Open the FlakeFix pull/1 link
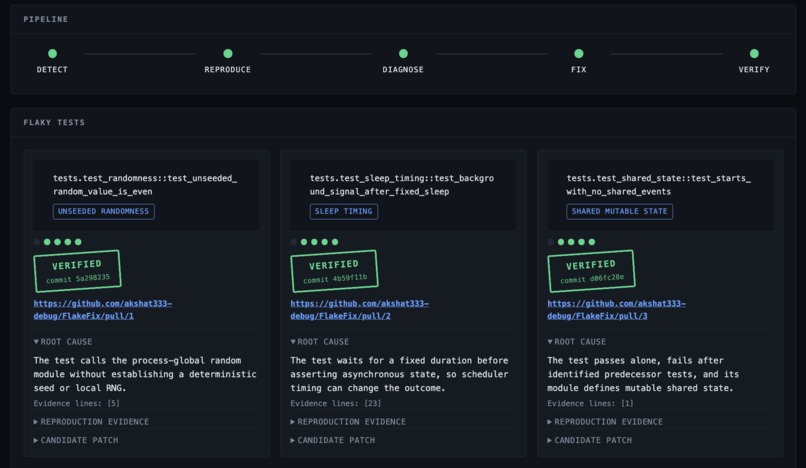The height and width of the screenshot is (468, 806). (x=103, y=310)
